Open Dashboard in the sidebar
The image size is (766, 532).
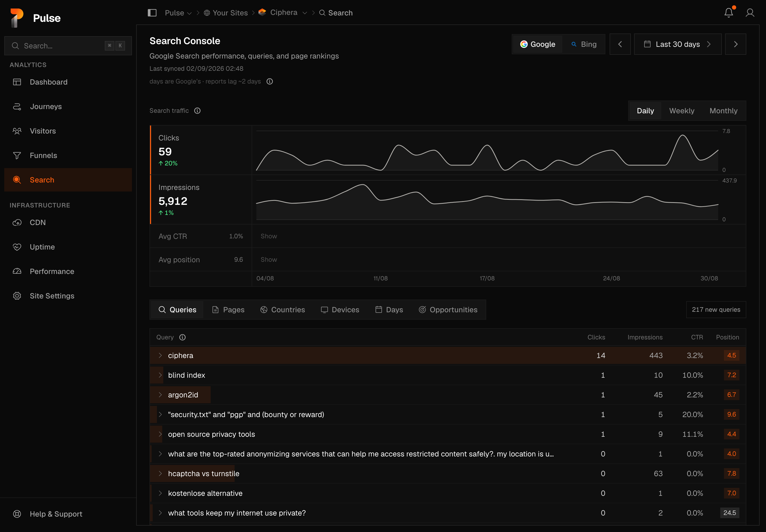[68, 82]
